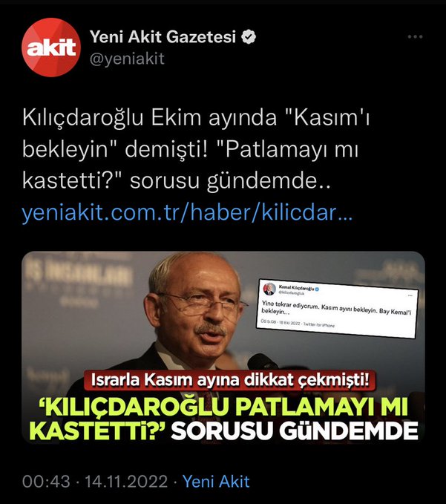Click the embedded Kemal Kılıçdaroğlu tweet screenshot
The width and height of the screenshot is (446, 504).
pyautogui.click(x=338, y=308)
